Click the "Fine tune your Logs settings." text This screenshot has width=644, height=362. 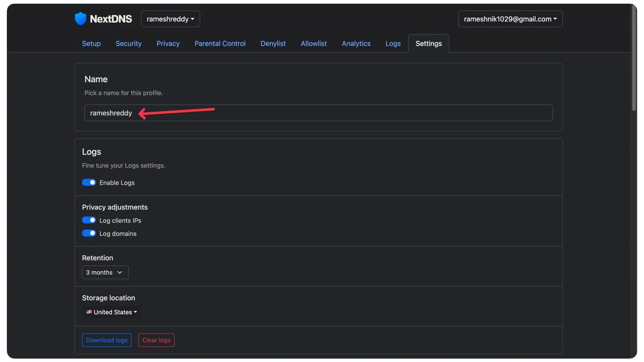click(x=124, y=165)
